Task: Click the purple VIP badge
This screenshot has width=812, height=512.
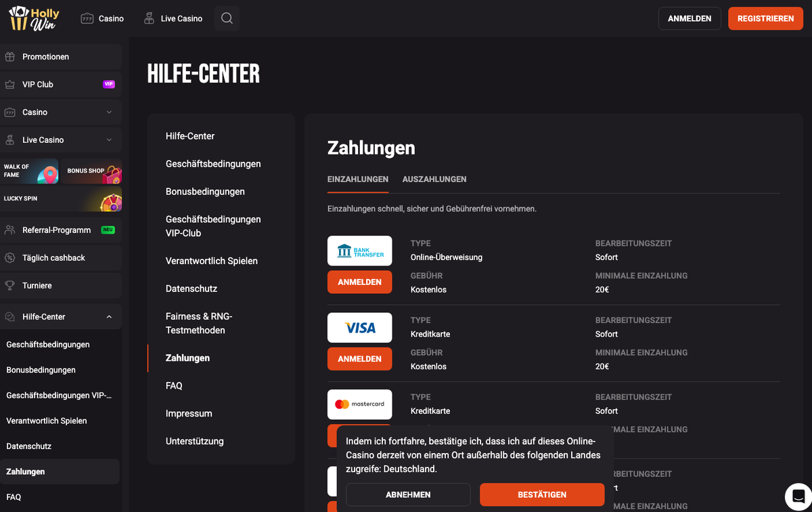Action: [x=108, y=85]
